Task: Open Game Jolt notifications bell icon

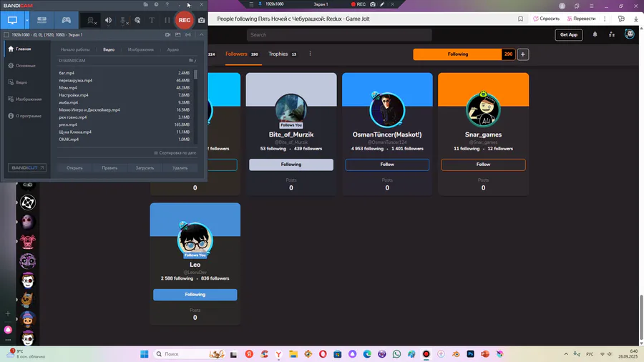Action: 595,34
